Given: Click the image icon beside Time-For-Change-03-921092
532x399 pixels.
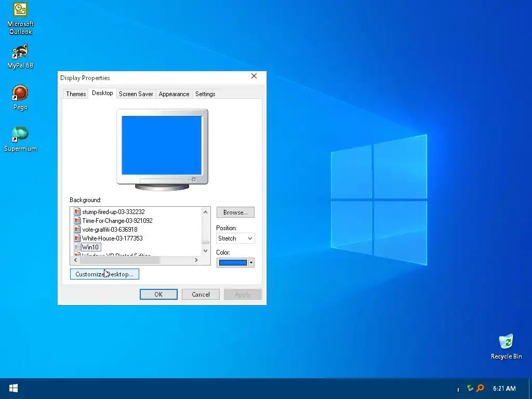Looking at the screenshot, I should tap(77, 220).
